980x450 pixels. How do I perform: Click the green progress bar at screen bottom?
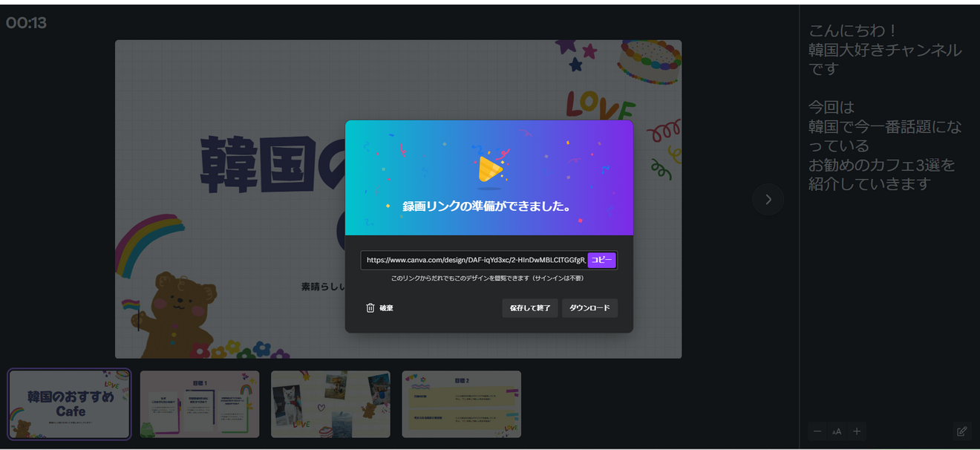[x=490, y=449]
